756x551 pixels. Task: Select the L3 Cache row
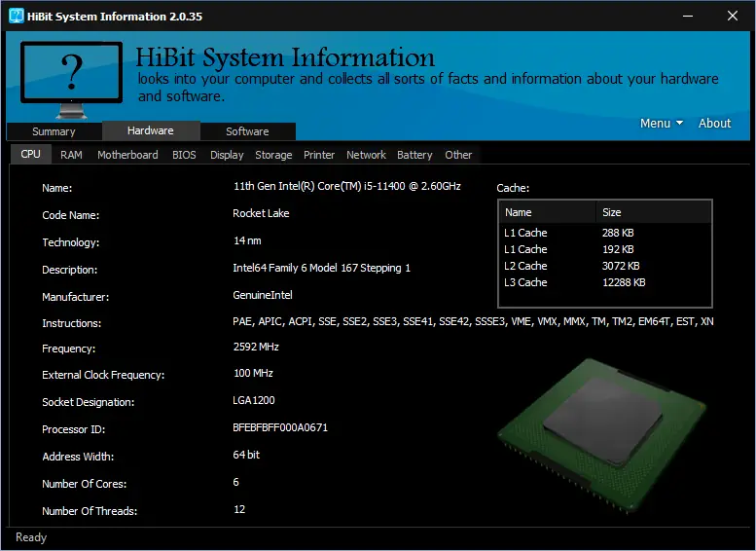click(x=605, y=282)
